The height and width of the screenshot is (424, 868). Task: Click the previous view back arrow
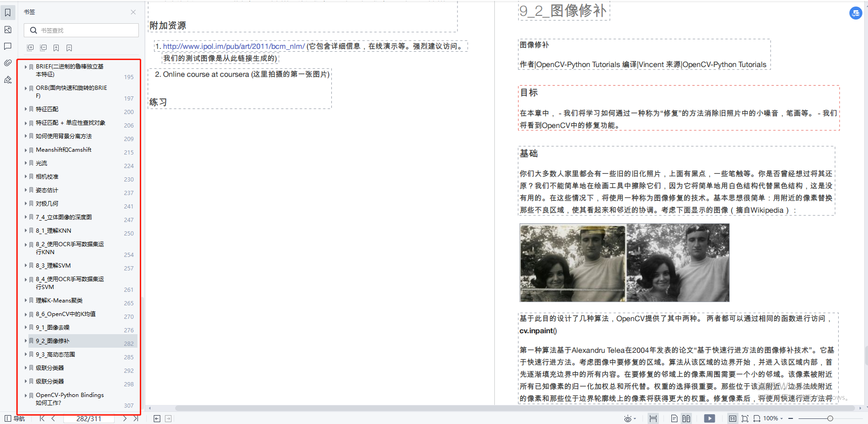point(157,418)
